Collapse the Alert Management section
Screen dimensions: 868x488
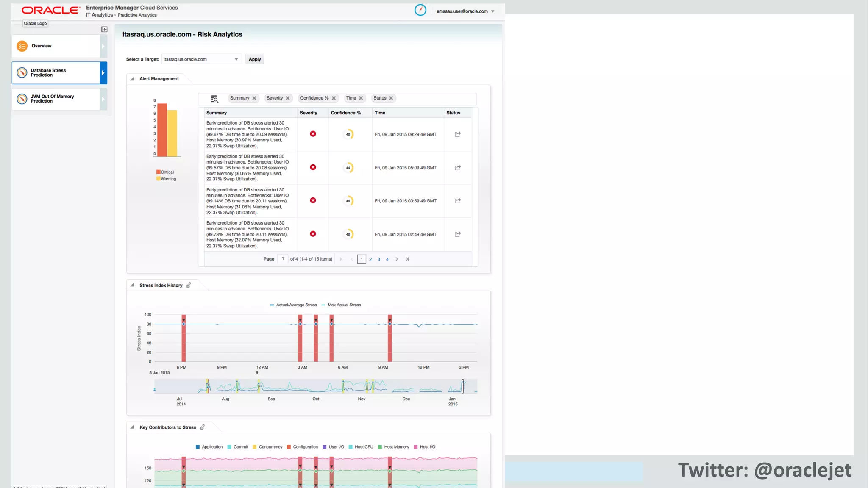pos(132,79)
